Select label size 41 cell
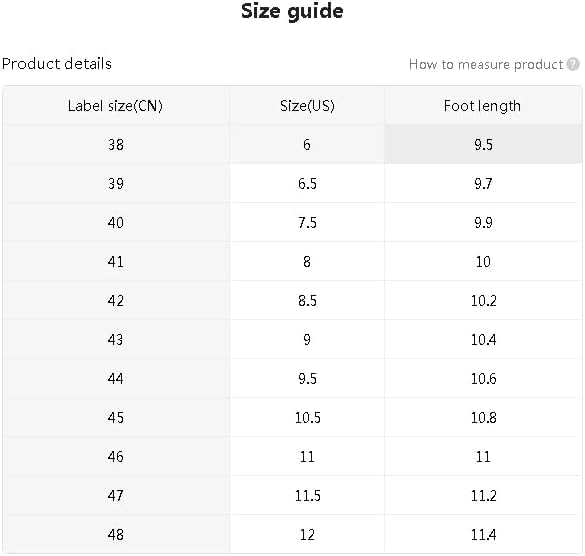The image size is (585, 556). 116,262
